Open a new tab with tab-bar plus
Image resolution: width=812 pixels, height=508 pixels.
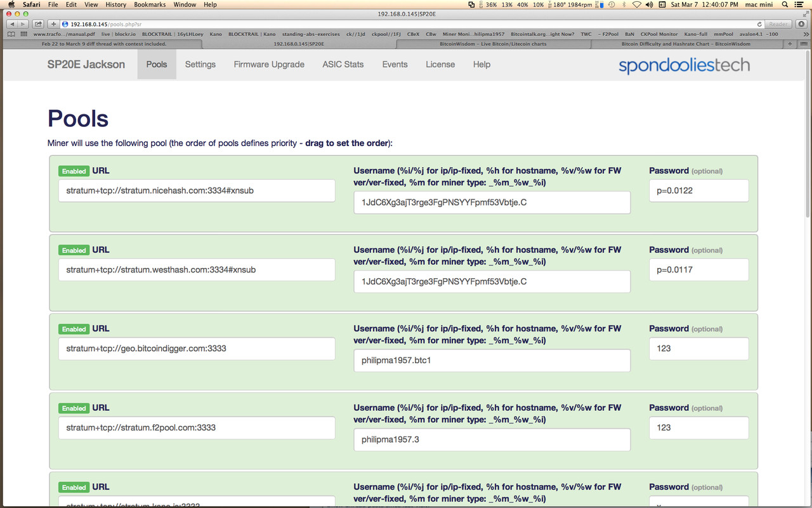click(x=790, y=44)
